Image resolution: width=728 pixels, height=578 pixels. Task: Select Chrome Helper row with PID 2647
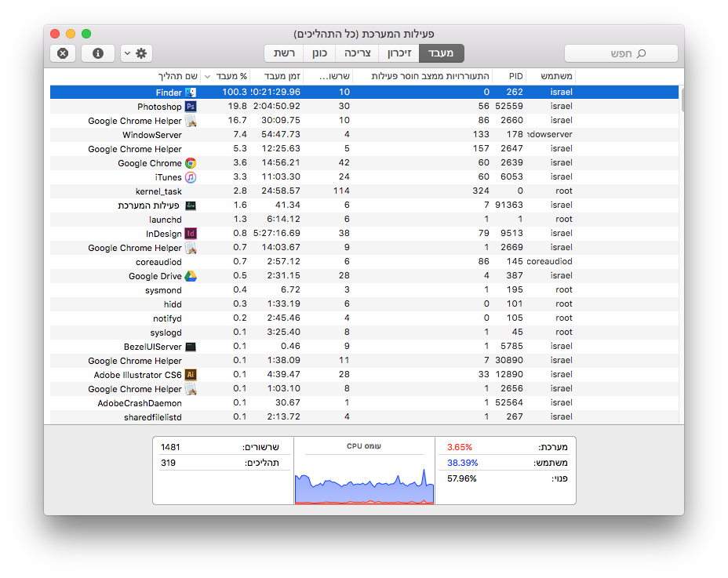tap(364, 148)
